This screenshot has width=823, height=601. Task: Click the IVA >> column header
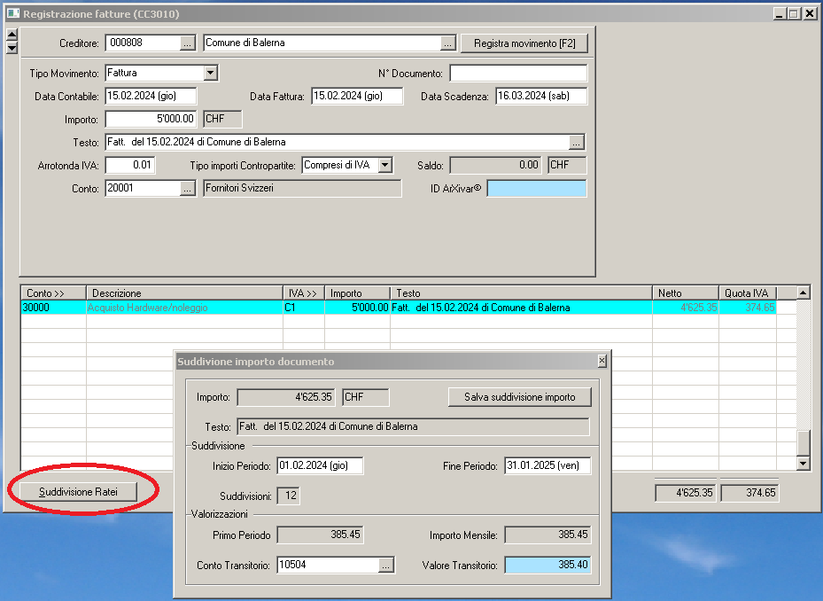tap(303, 293)
